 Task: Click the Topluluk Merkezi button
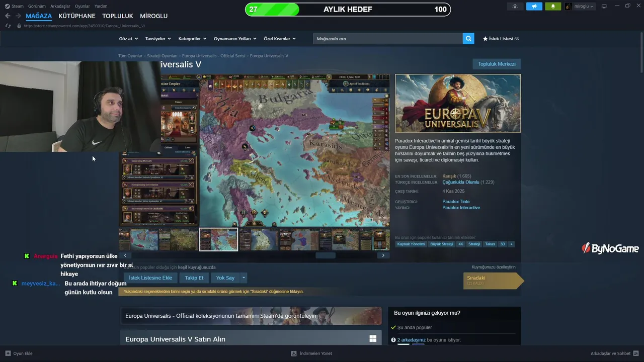pyautogui.click(x=497, y=64)
